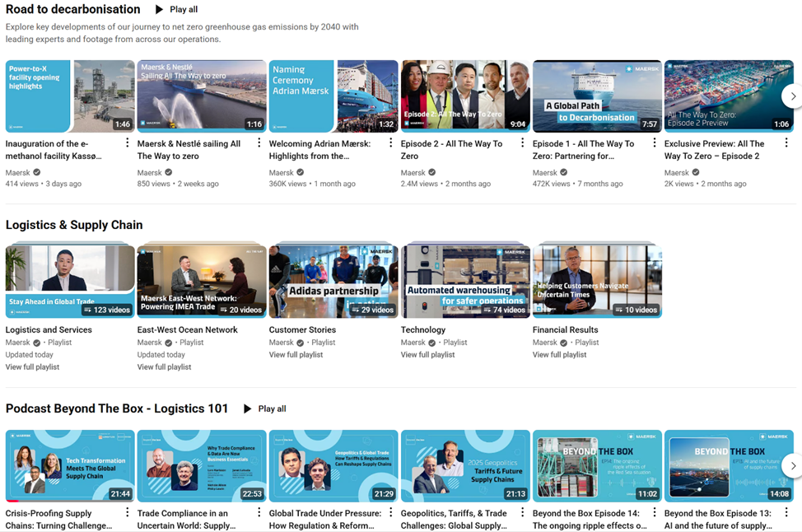This screenshot has width=802, height=532.
Task: Visit the Maersk channel from the Episode 2 byline
Action: [x=416, y=172]
